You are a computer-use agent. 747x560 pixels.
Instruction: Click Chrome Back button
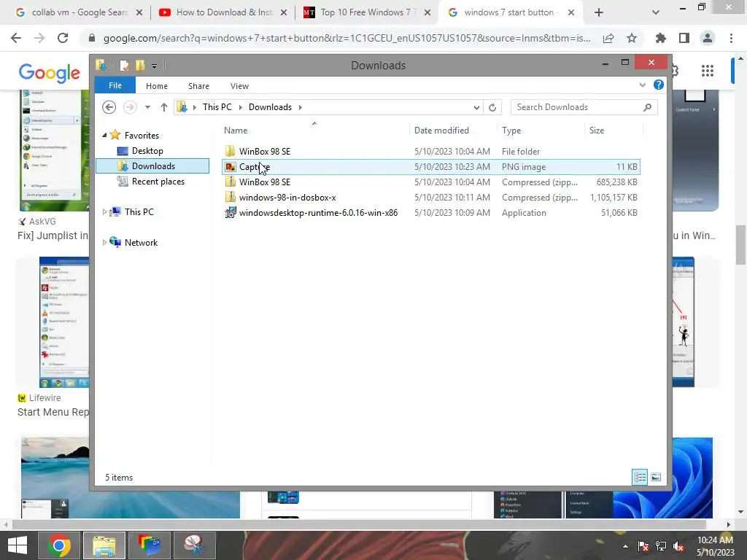coord(16,38)
